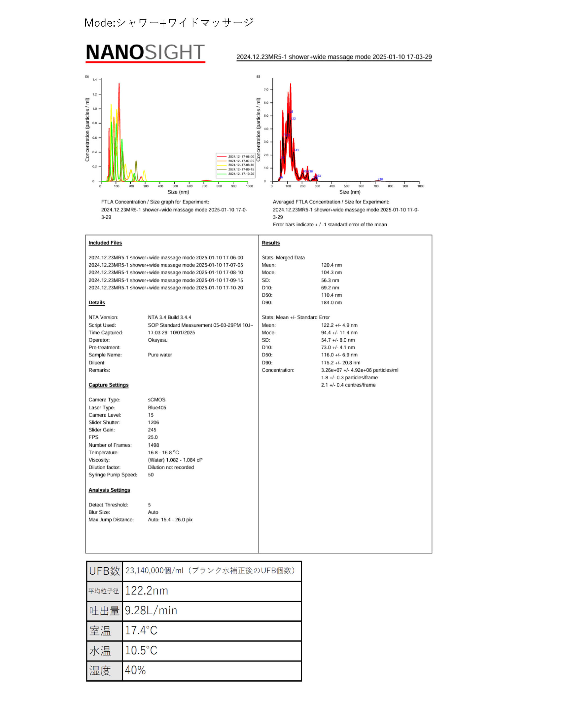Click the Camera Type value sCMOS
This screenshot has height=703, width=588.
point(156,400)
